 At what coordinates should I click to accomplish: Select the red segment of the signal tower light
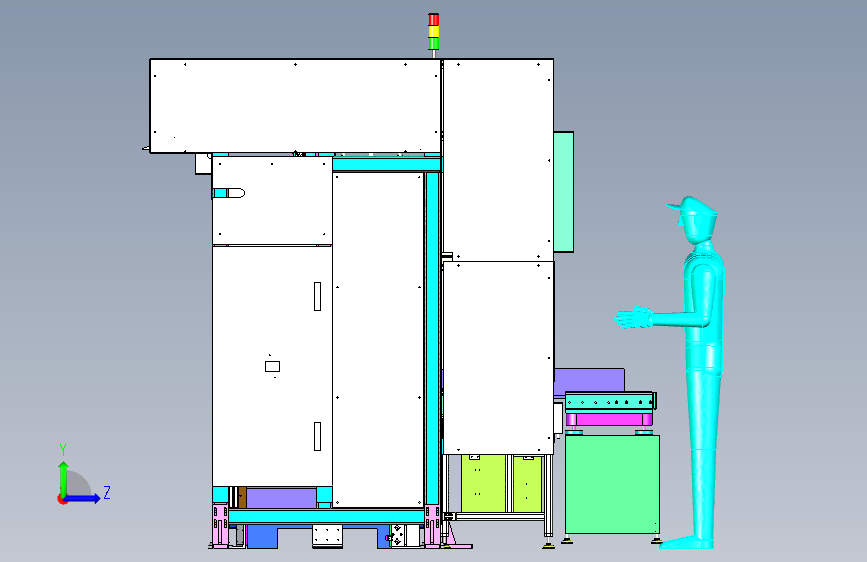[434, 20]
